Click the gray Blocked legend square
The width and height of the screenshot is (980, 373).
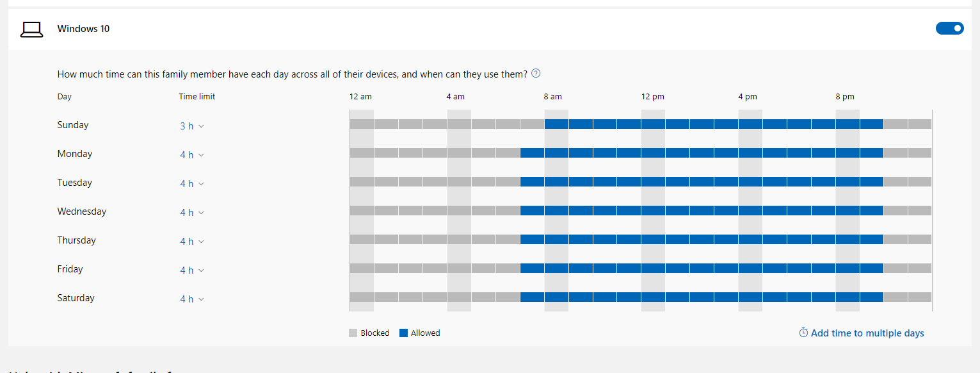coord(352,333)
